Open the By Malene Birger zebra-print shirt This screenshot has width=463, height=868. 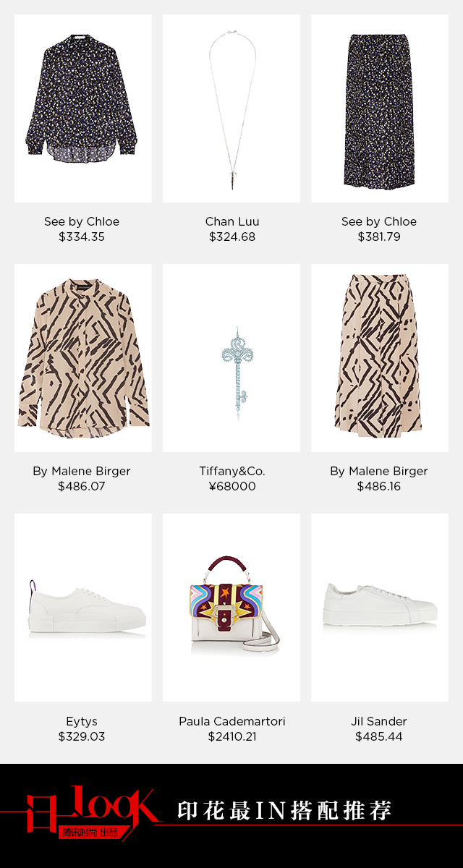tap(82, 358)
